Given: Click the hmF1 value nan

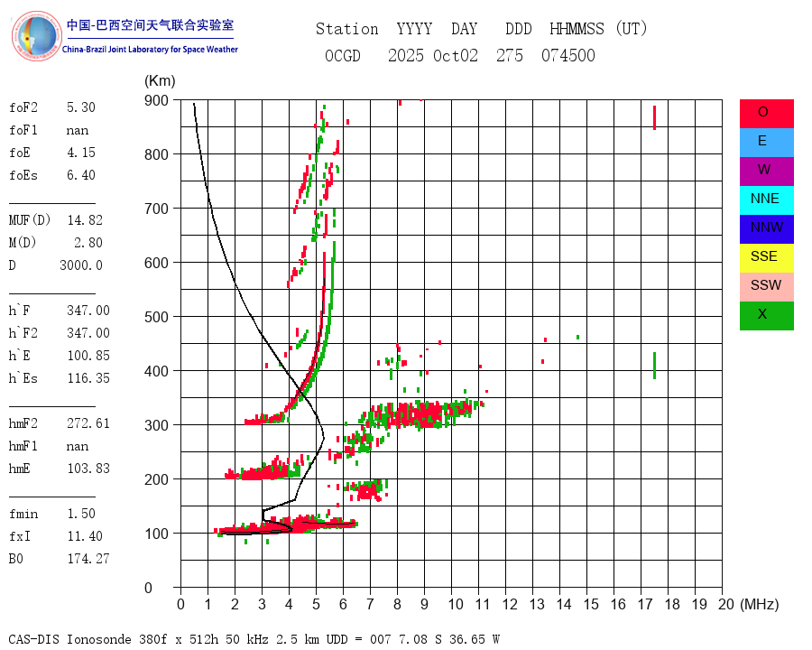Looking at the screenshot, I should pyautogui.click(x=78, y=446).
